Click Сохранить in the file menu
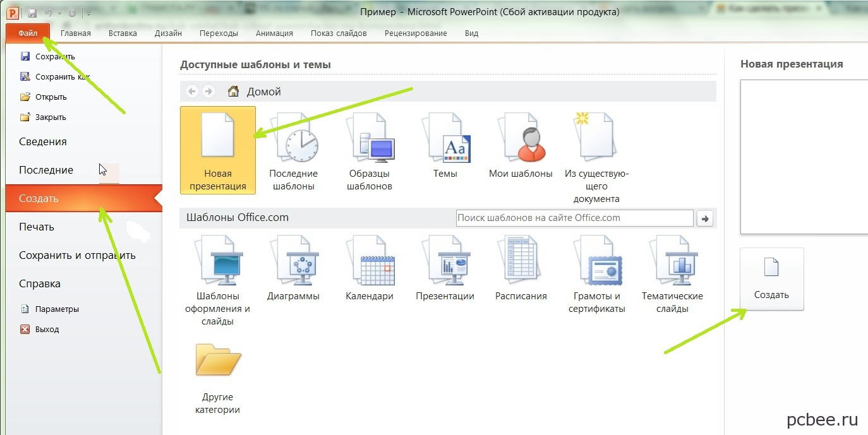 pos(47,57)
